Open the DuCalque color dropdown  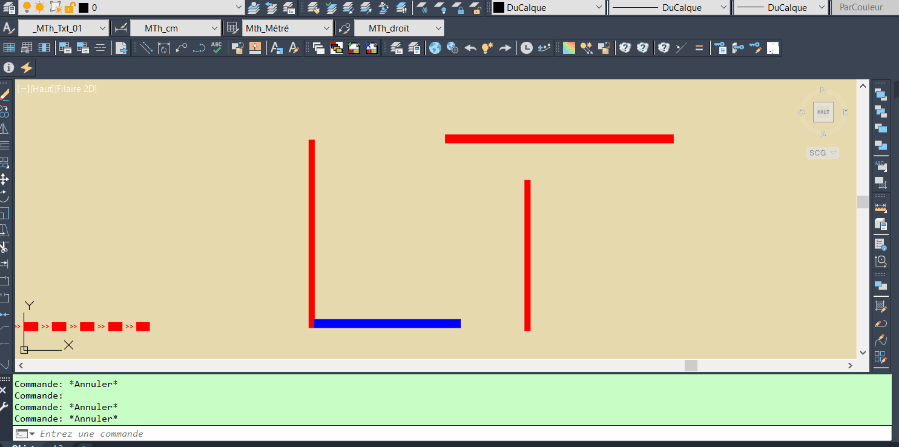pyautogui.click(x=599, y=7)
